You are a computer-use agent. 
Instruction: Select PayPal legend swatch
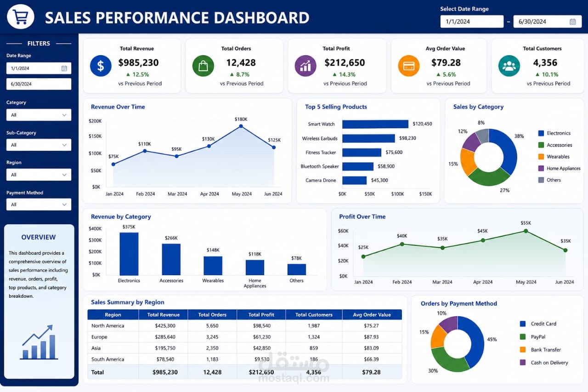coord(523,337)
